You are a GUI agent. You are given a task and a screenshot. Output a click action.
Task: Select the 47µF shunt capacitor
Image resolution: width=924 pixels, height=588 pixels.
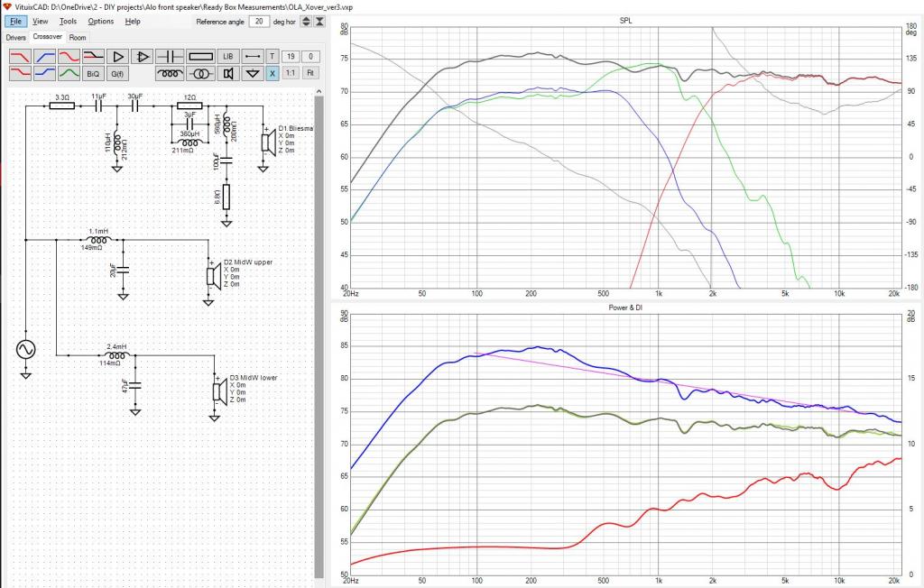click(135, 385)
